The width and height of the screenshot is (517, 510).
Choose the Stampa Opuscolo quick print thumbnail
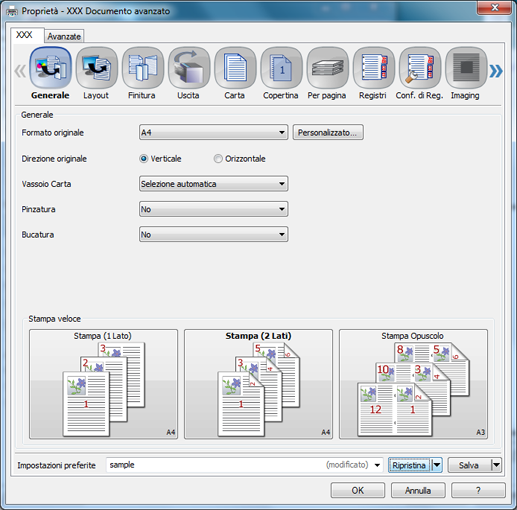click(x=413, y=384)
